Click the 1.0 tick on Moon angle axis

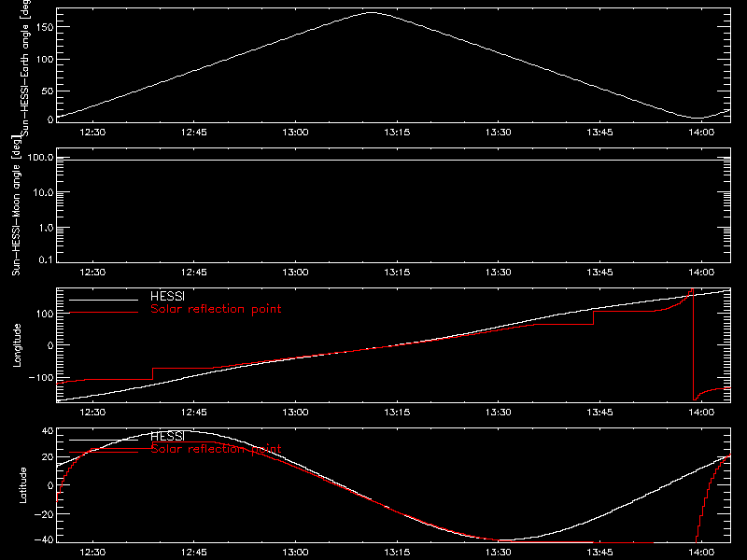click(46, 228)
